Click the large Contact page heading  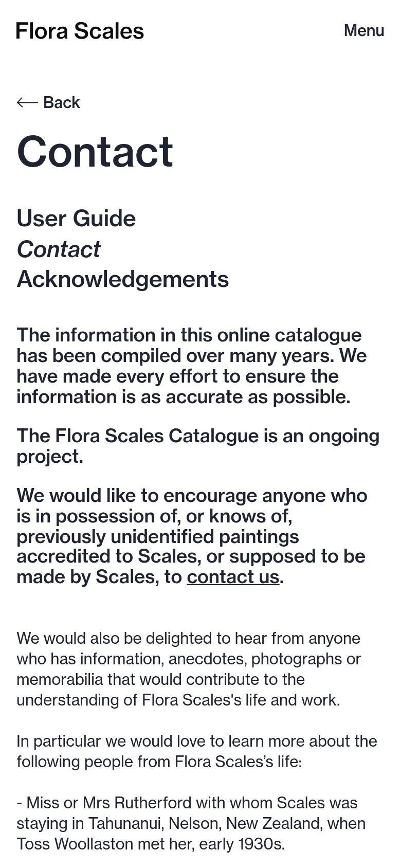click(x=95, y=152)
